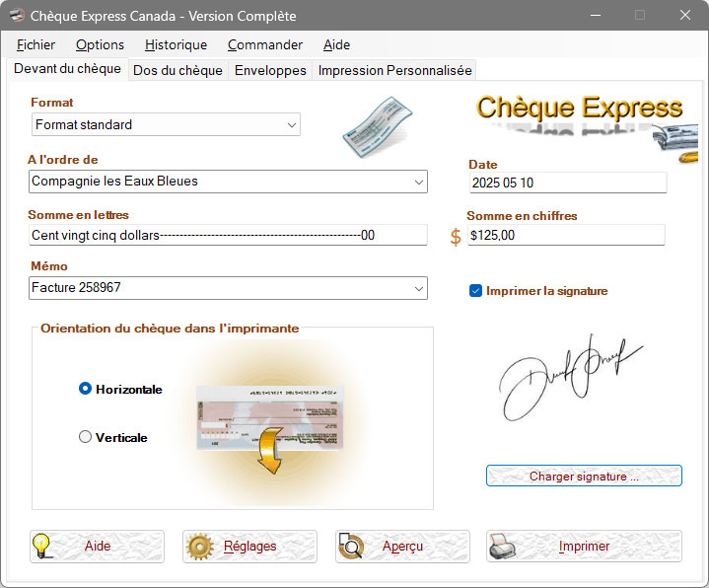Open the Aide menu in menu bar

tap(336, 44)
